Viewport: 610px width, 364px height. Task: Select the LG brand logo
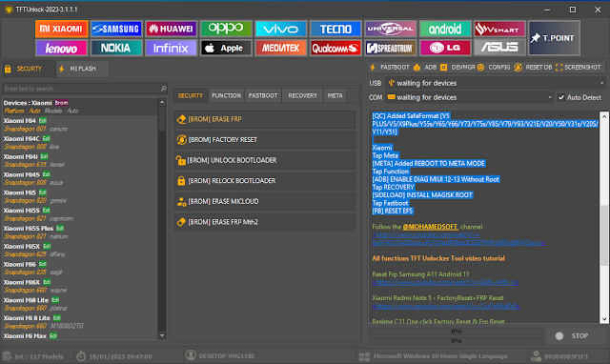(445, 48)
